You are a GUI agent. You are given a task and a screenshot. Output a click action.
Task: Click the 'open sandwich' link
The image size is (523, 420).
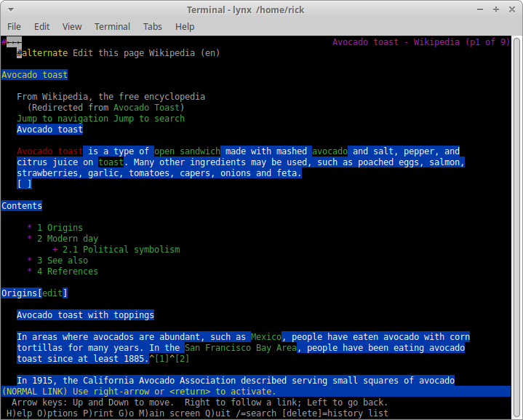[187, 151]
